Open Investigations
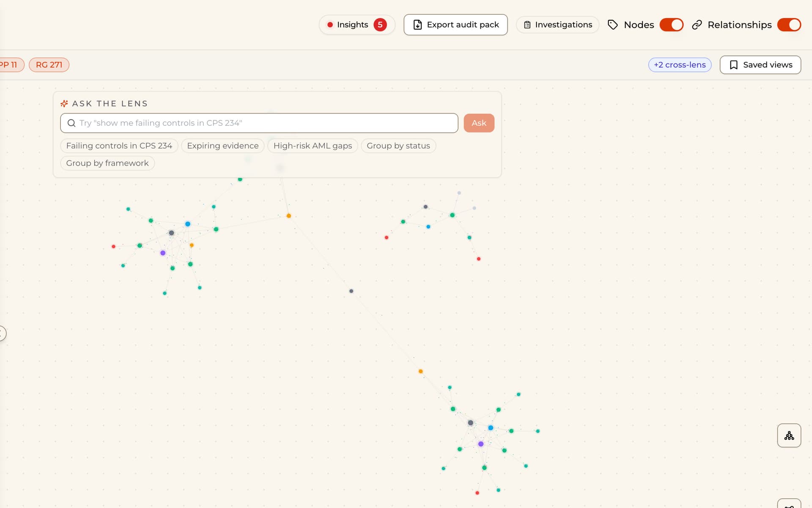This screenshot has width=812, height=508. pos(557,25)
